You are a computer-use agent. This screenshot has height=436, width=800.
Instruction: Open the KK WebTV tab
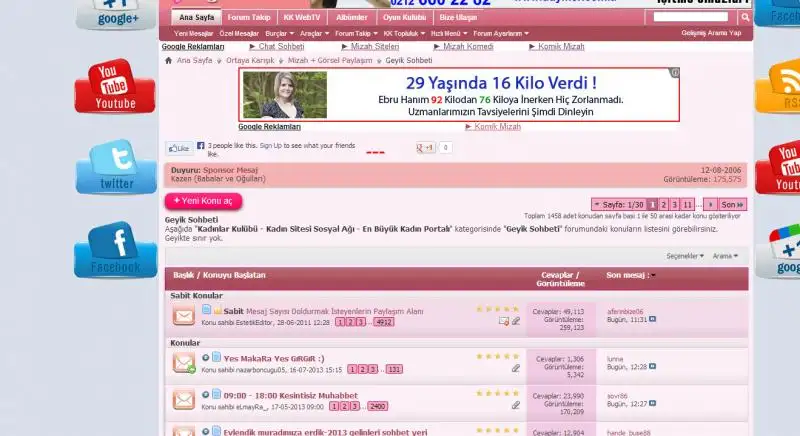pos(302,17)
